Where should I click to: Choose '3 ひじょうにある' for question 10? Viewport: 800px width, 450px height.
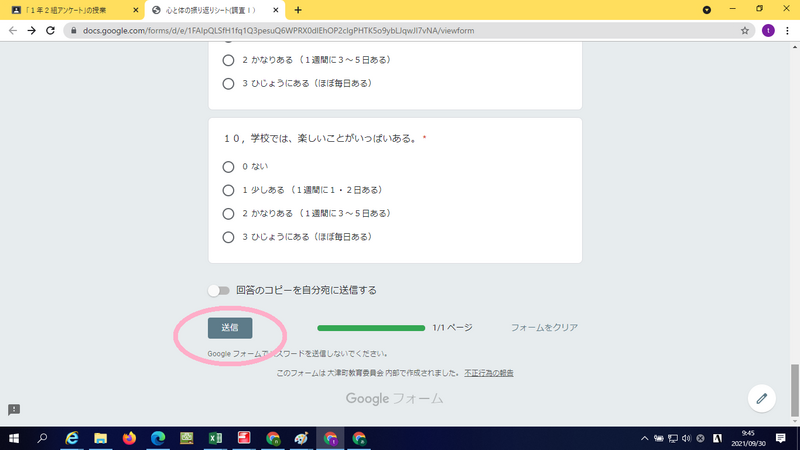click(229, 237)
